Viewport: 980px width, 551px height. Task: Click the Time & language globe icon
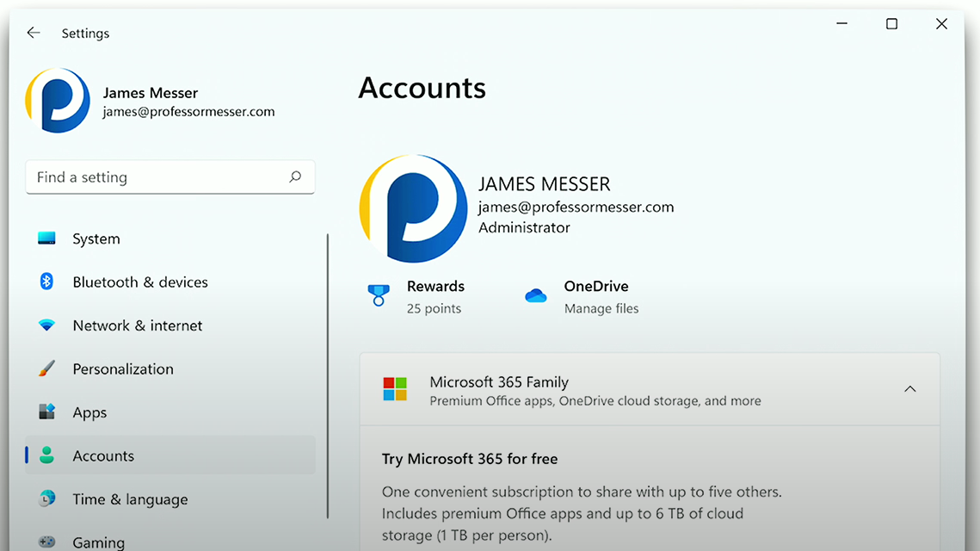[x=46, y=498]
